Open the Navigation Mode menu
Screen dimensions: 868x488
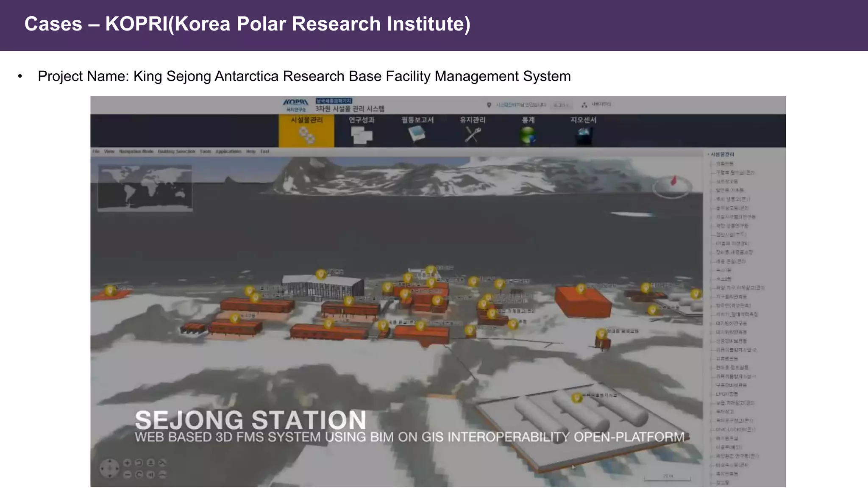point(136,151)
